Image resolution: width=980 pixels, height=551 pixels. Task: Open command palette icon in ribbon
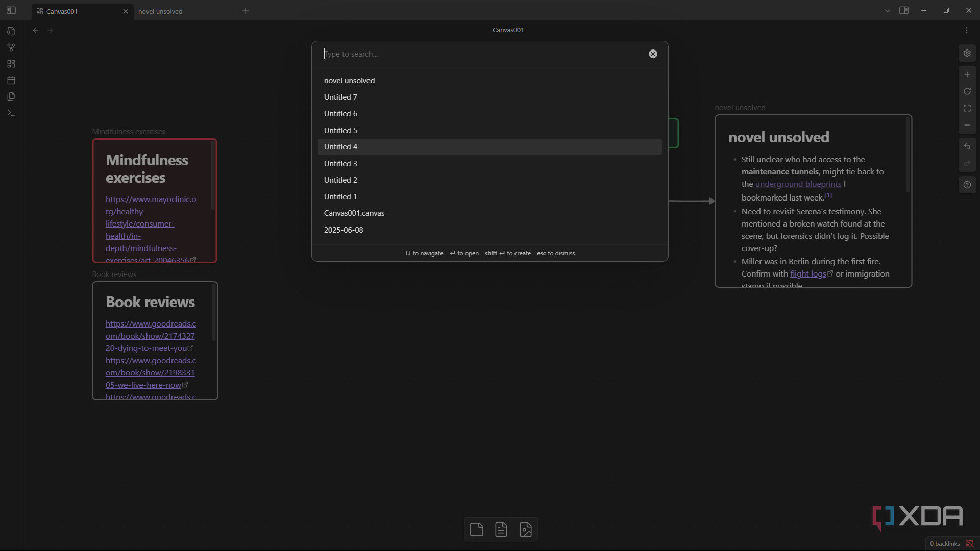[x=11, y=113]
